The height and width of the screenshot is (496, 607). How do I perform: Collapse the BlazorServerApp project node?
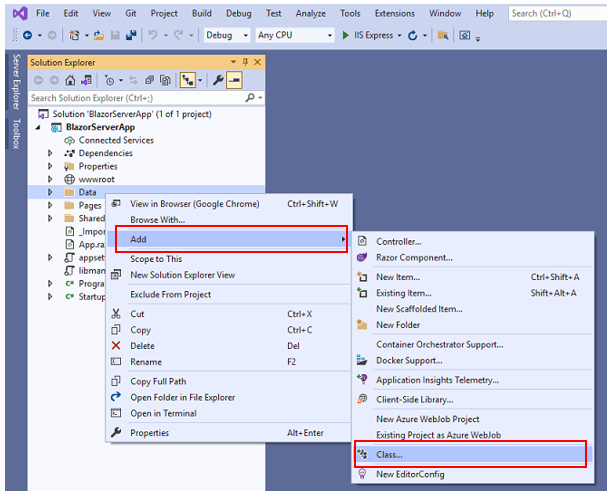38,127
